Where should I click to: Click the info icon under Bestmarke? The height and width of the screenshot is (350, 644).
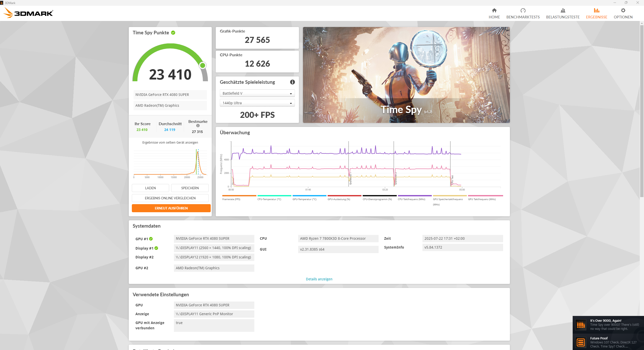(x=198, y=126)
